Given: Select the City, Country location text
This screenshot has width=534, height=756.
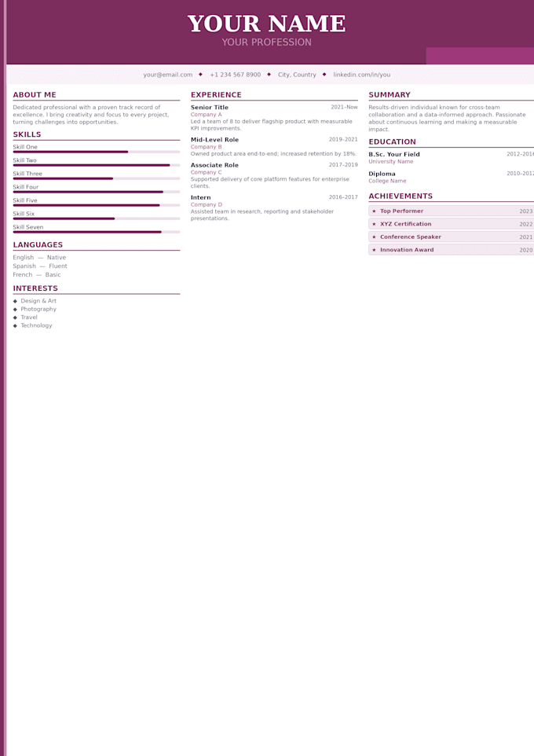Looking at the screenshot, I should coord(297,75).
